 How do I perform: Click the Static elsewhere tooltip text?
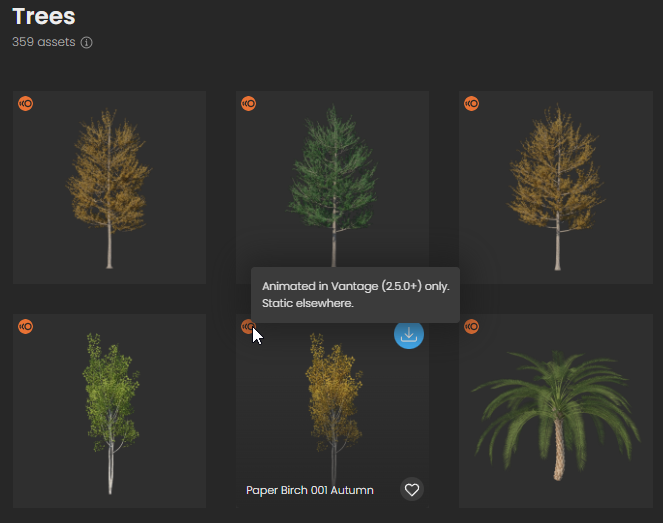tap(308, 303)
